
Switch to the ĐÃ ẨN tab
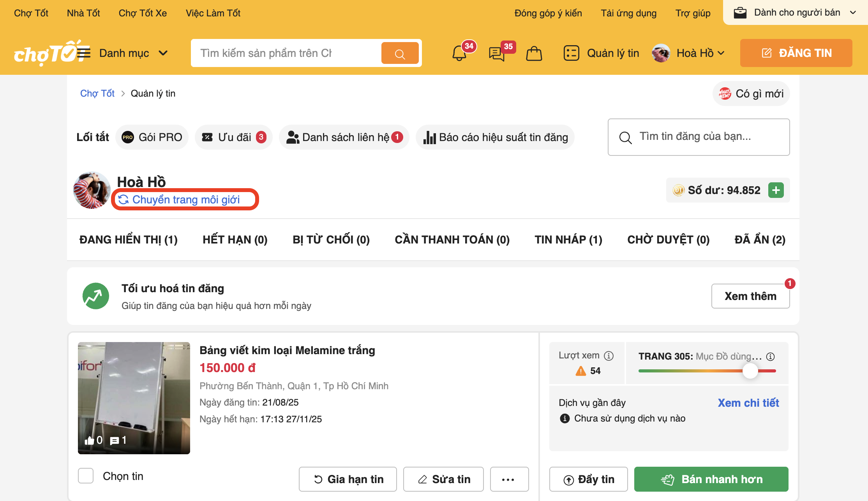(x=760, y=240)
